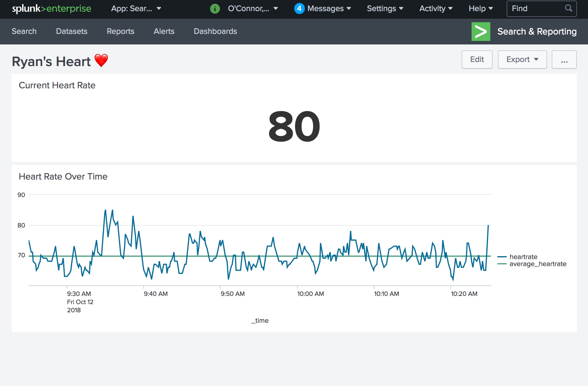Click the blue 4 messages badge

tap(299, 8)
